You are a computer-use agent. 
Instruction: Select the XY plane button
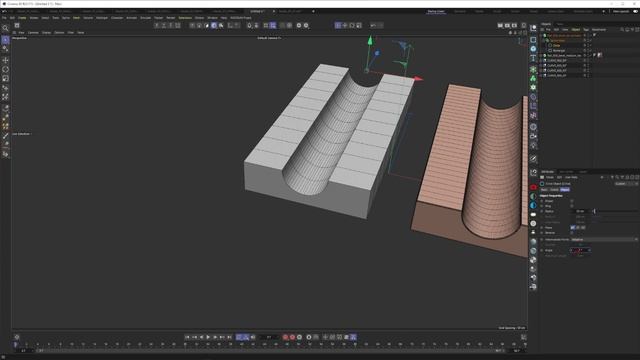click(573, 227)
